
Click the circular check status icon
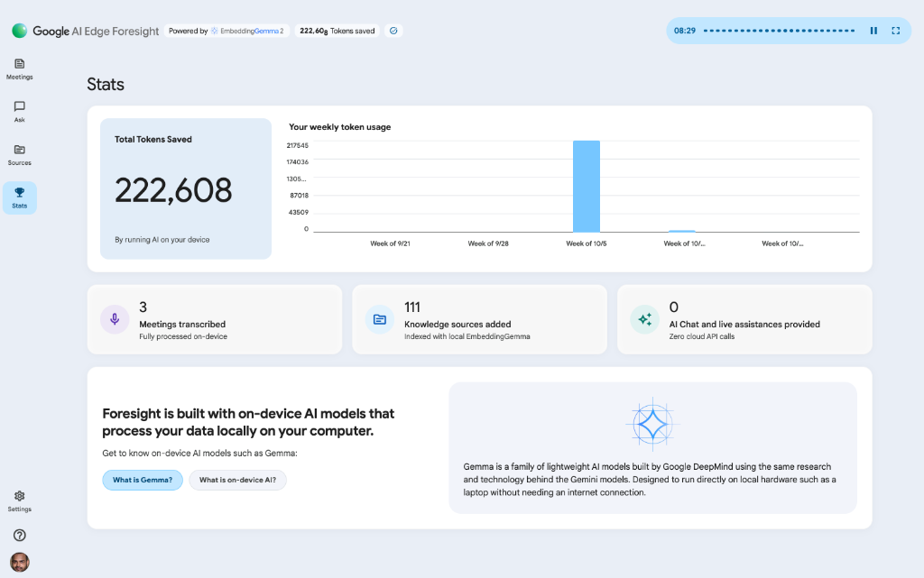point(393,31)
